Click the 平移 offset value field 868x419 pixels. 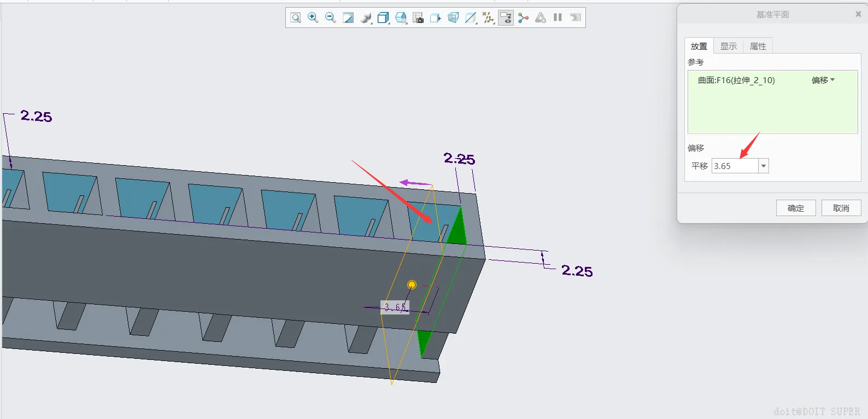pos(735,166)
